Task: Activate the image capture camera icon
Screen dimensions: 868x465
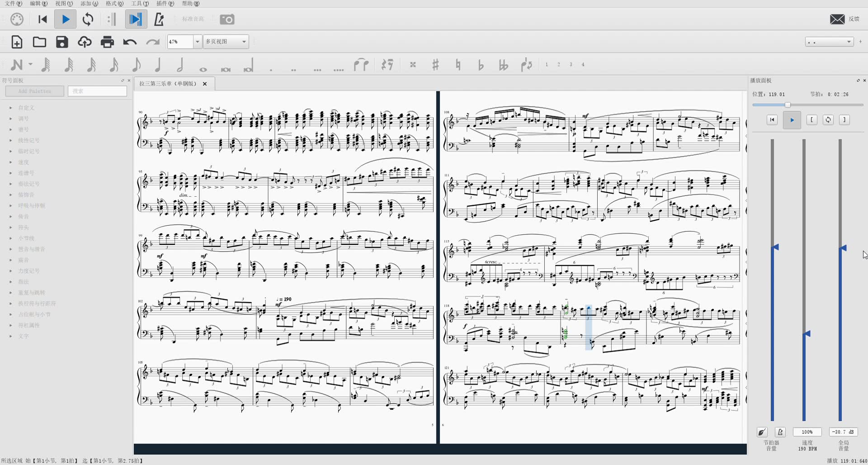Action: tap(227, 19)
